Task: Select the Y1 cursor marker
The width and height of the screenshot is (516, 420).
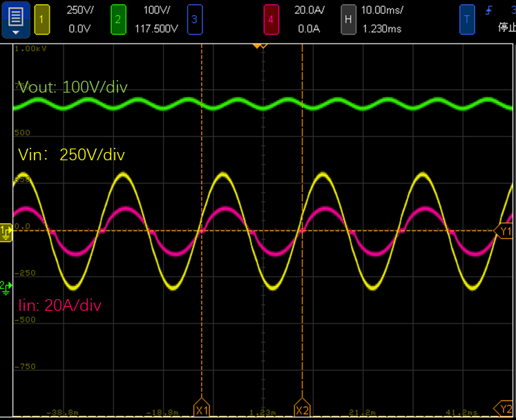Action: point(505,231)
